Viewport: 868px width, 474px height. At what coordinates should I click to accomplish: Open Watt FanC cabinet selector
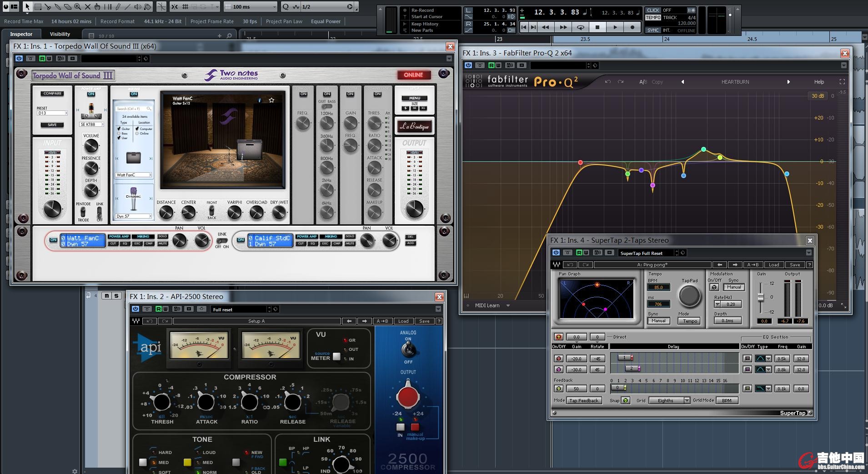coord(134,175)
